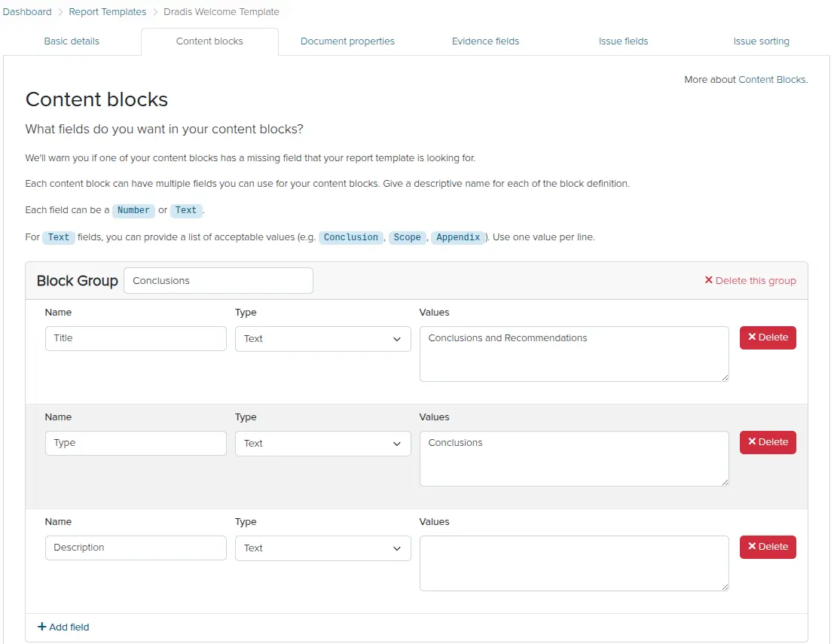
Task: Grab Title values textarea resize handle
Action: pyautogui.click(x=725, y=377)
